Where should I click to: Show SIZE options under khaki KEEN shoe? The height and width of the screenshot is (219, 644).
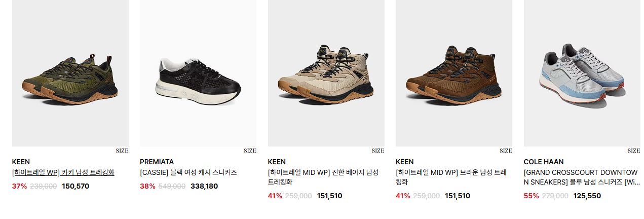122,151
